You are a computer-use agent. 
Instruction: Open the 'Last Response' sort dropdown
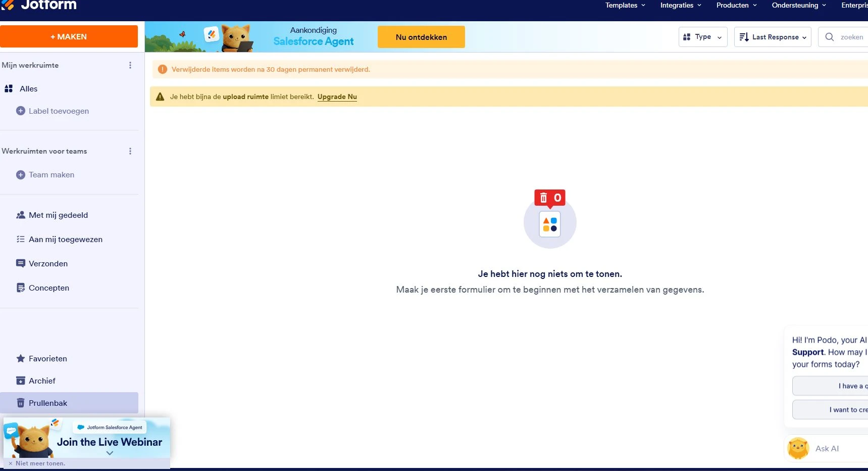tap(772, 36)
